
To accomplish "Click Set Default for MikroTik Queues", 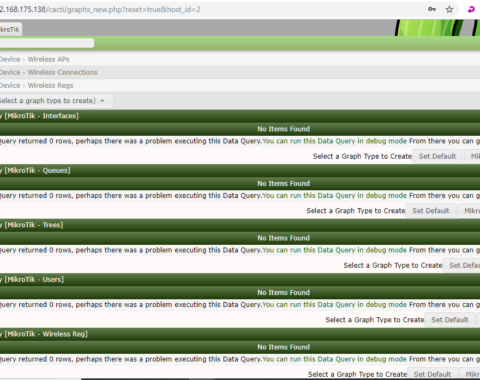I will [x=431, y=211].
